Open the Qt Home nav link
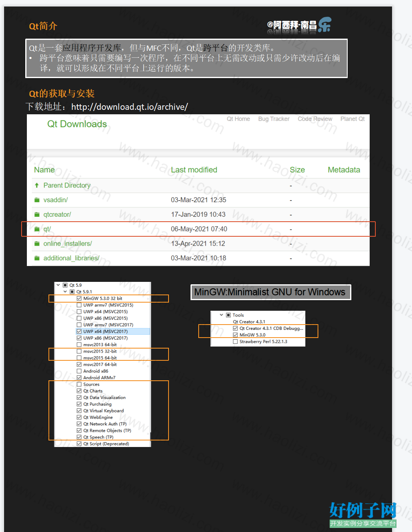The height and width of the screenshot is (532, 412). click(x=239, y=119)
